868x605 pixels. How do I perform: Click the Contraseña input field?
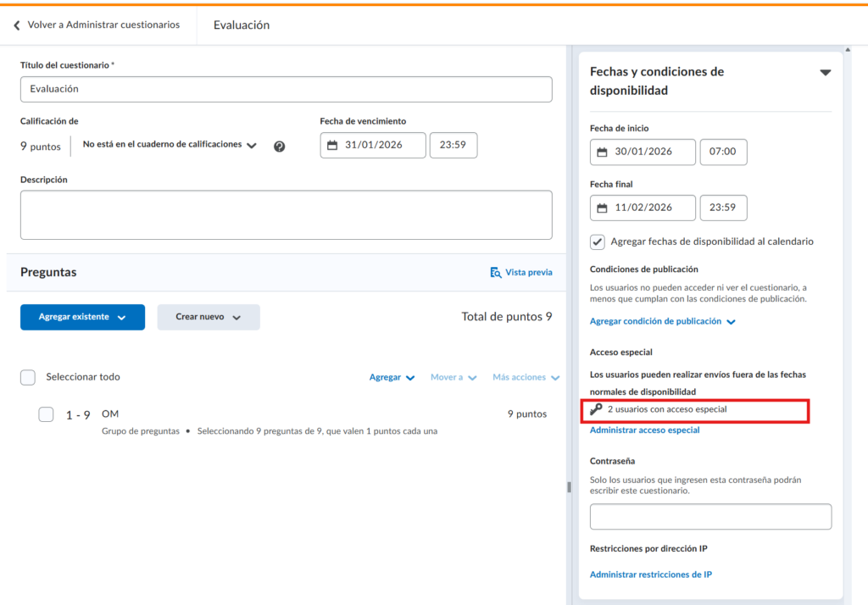tap(710, 517)
